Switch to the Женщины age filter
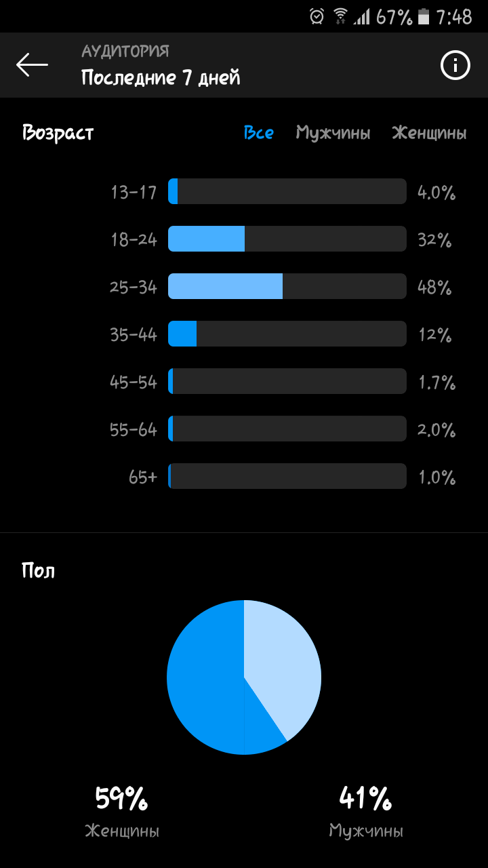This screenshot has width=488, height=868. [x=429, y=134]
